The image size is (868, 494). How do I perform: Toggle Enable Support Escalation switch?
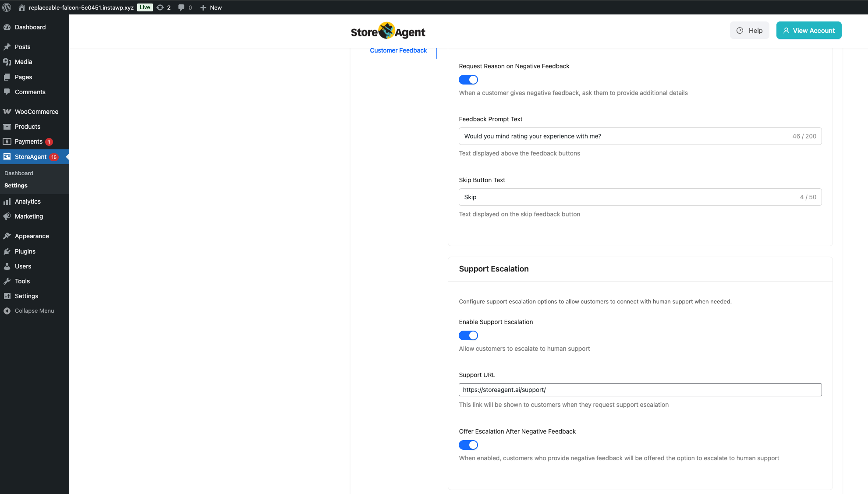click(468, 335)
